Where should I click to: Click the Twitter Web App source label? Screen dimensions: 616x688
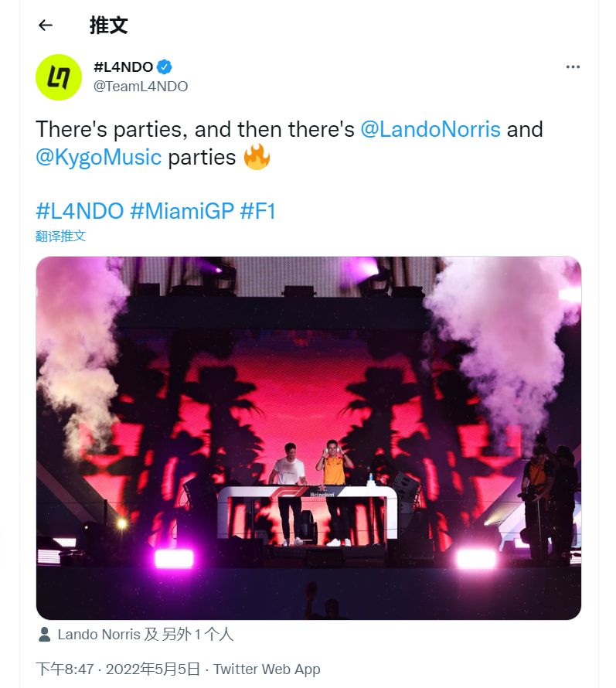[267, 669]
